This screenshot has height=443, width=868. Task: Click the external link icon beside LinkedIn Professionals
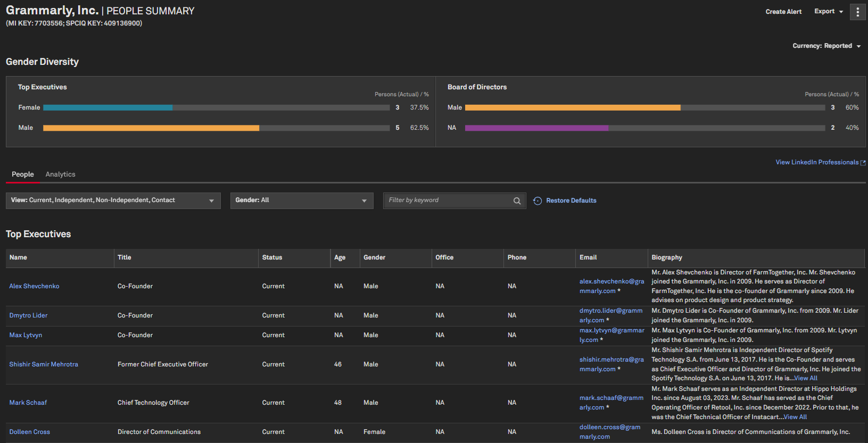pos(863,163)
